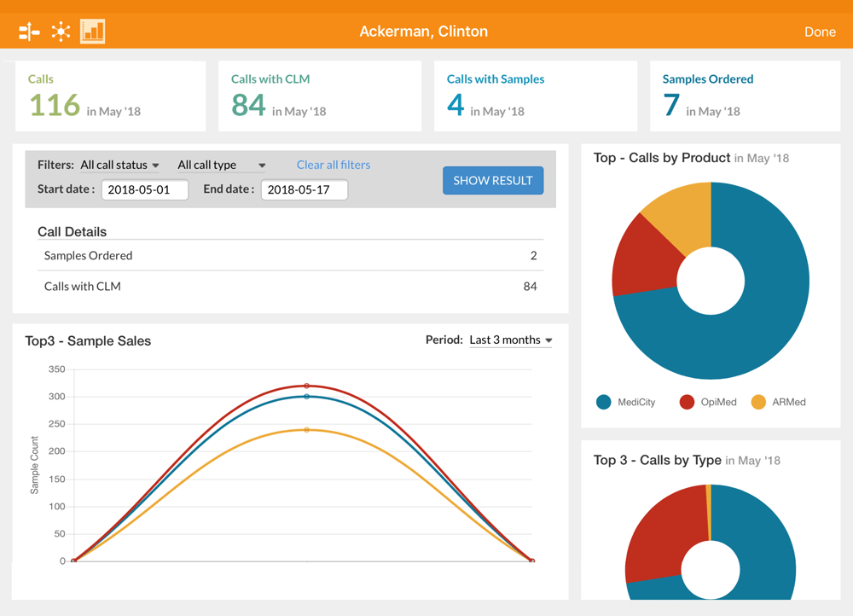
Task: Change the Period from Last 3 months
Action: 510,340
